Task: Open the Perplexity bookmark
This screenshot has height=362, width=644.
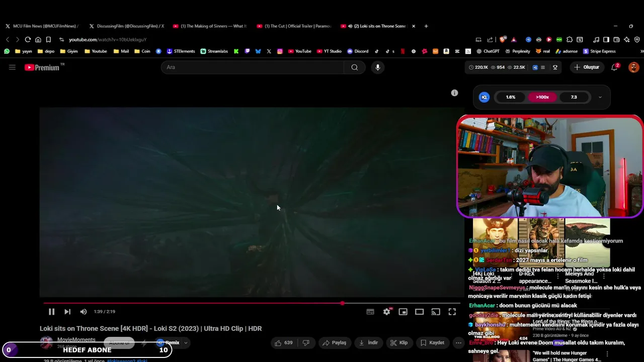Action: pos(517,51)
